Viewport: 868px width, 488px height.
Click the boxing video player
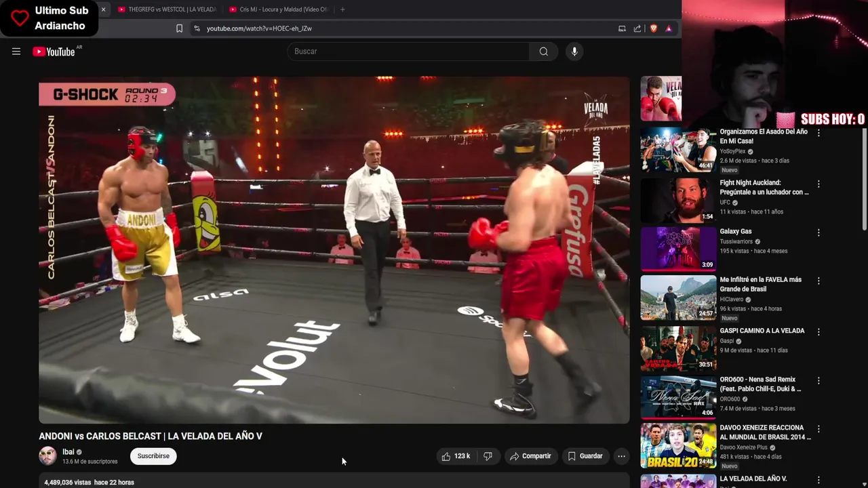(334, 250)
